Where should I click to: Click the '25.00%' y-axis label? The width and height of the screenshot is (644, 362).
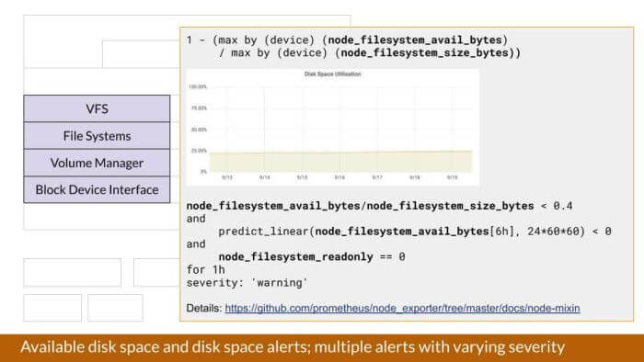[x=199, y=151]
